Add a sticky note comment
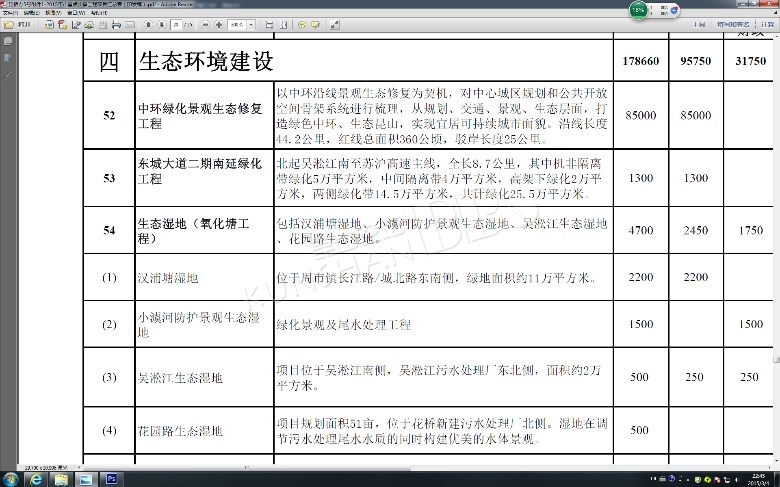The width and height of the screenshot is (780, 487). [x=301, y=24]
